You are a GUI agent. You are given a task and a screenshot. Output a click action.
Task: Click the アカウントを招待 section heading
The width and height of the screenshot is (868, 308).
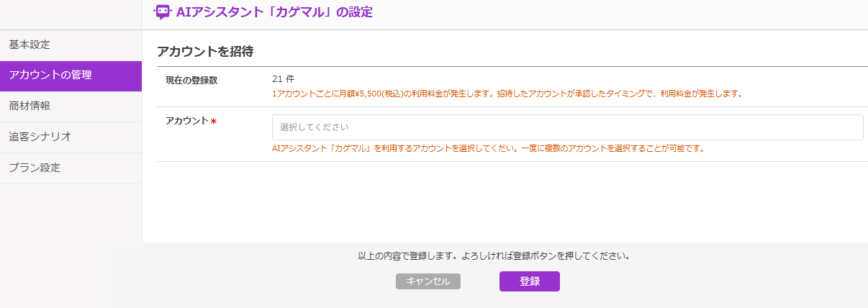coord(205,52)
